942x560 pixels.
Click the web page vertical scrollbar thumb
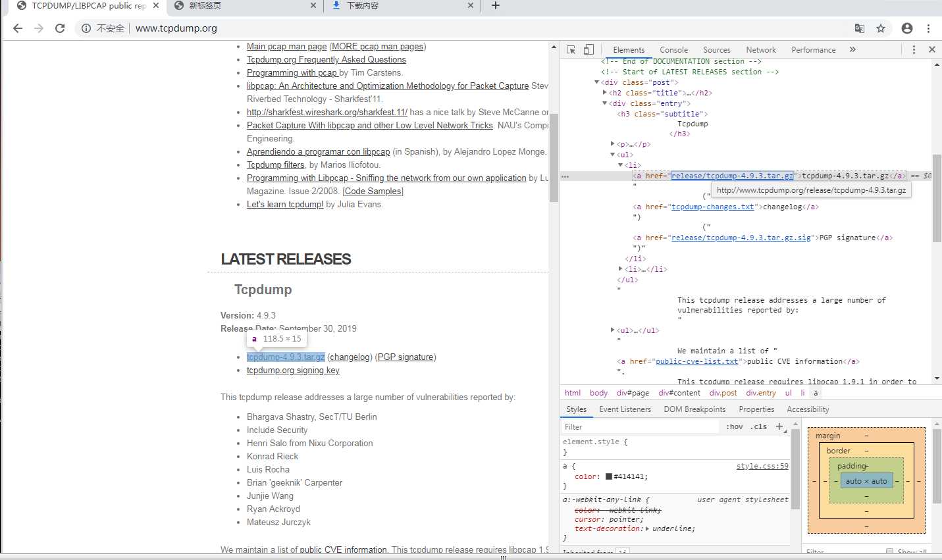(x=554, y=158)
